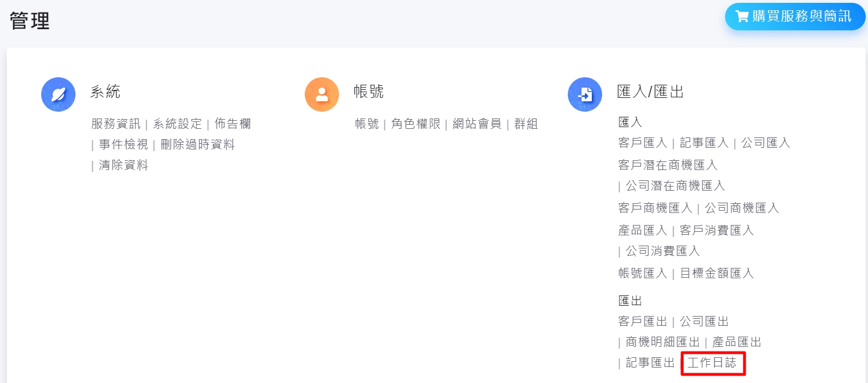Open 產品匯入 product import
The image size is (868, 383).
coord(643,230)
